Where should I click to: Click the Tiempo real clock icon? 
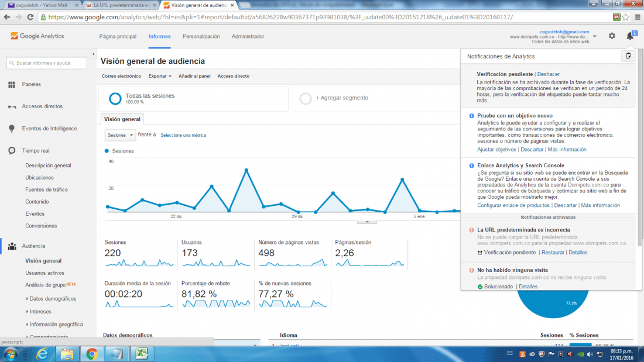[12, 151]
